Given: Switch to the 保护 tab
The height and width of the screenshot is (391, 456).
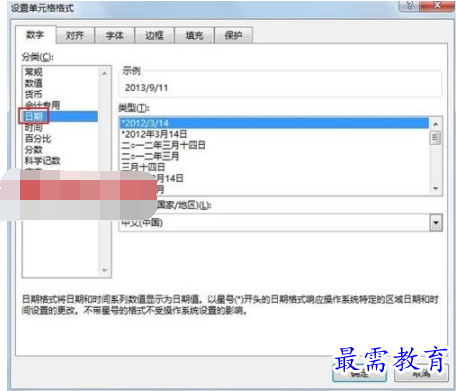Looking at the screenshot, I should pos(233,35).
